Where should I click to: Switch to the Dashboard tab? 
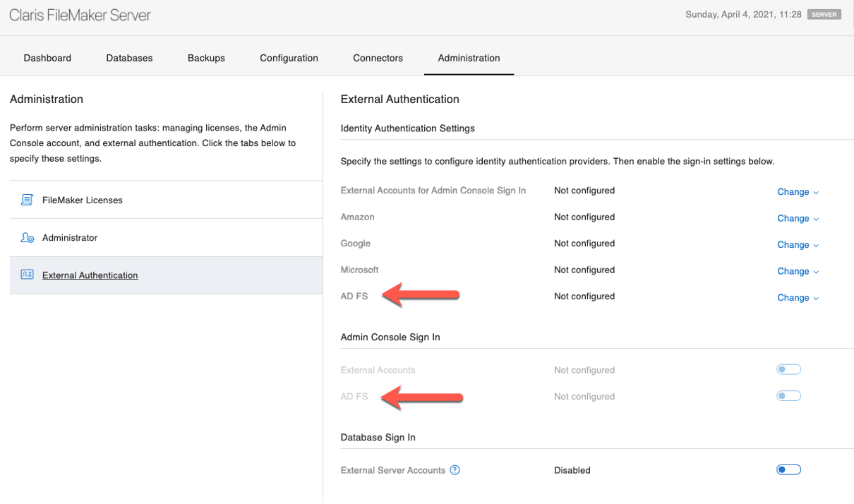[47, 58]
